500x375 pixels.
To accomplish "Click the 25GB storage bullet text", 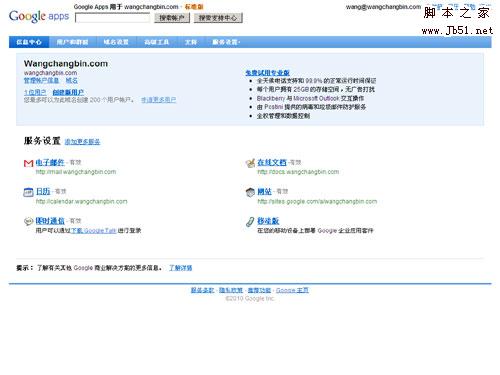I will point(316,89).
